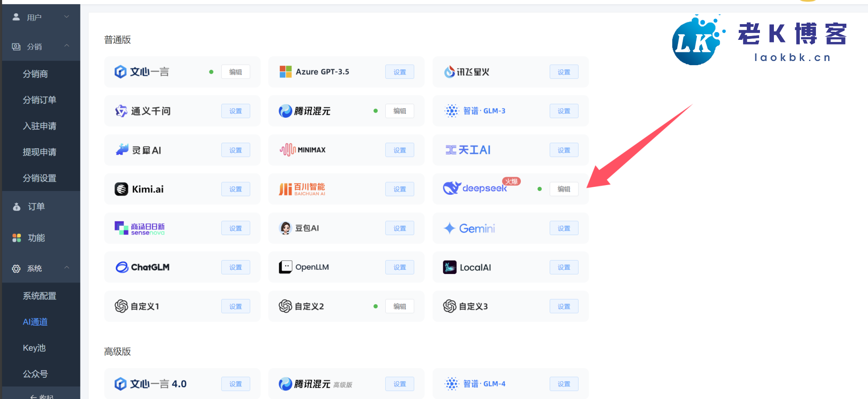This screenshot has width=868, height=399.
Task: Click the LocalAI logo icon
Action: (x=449, y=267)
